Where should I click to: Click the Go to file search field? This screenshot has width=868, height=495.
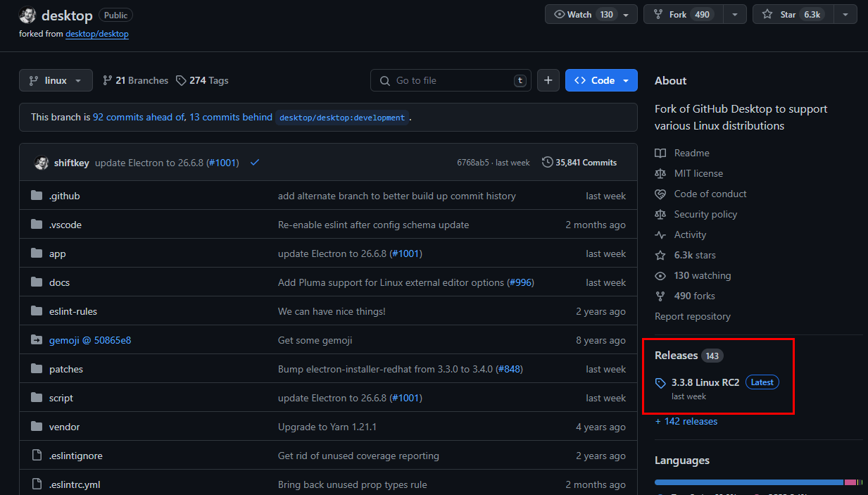[451, 80]
